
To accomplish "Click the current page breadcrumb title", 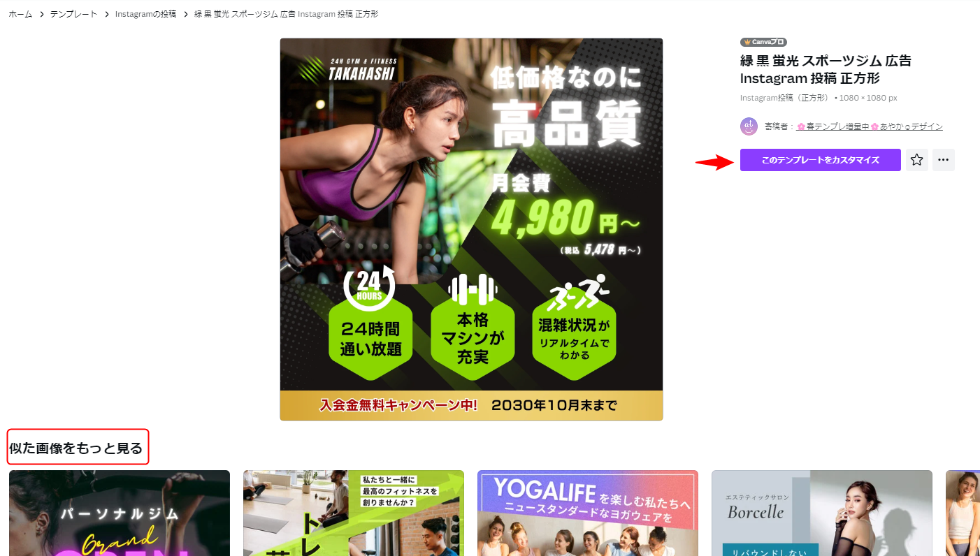I will [x=286, y=14].
